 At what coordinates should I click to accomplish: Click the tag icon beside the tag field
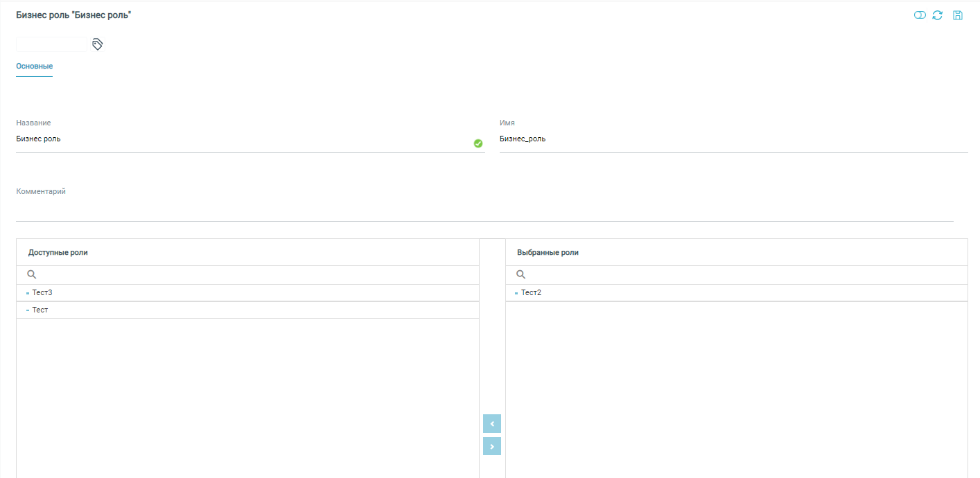[98, 44]
